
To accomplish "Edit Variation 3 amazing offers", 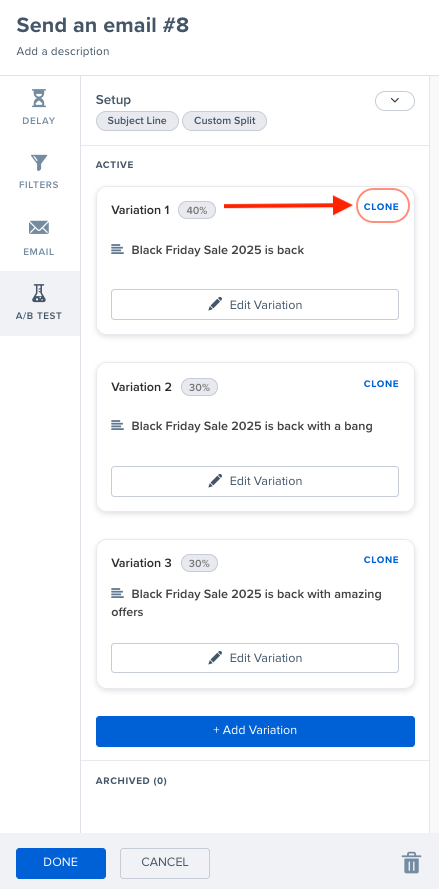I will click(x=255, y=658).
